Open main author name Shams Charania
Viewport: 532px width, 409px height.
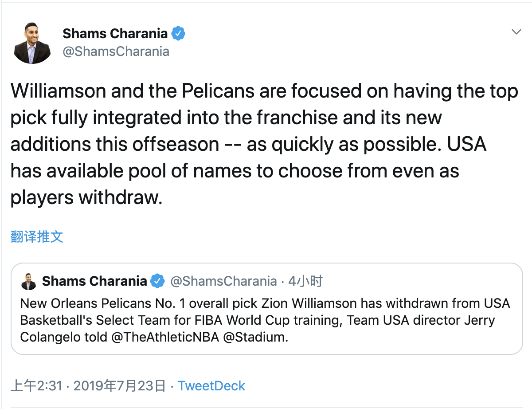tap(115, 33)
